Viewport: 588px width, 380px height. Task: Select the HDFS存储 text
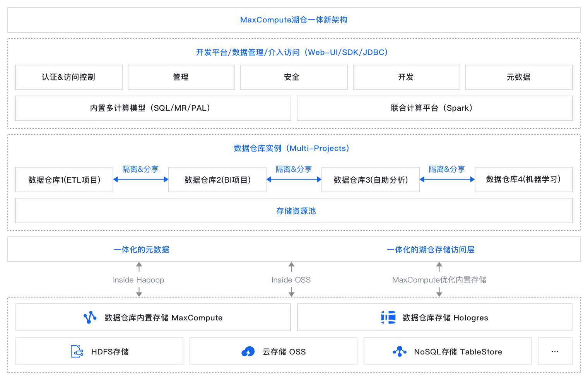[110, 352]
